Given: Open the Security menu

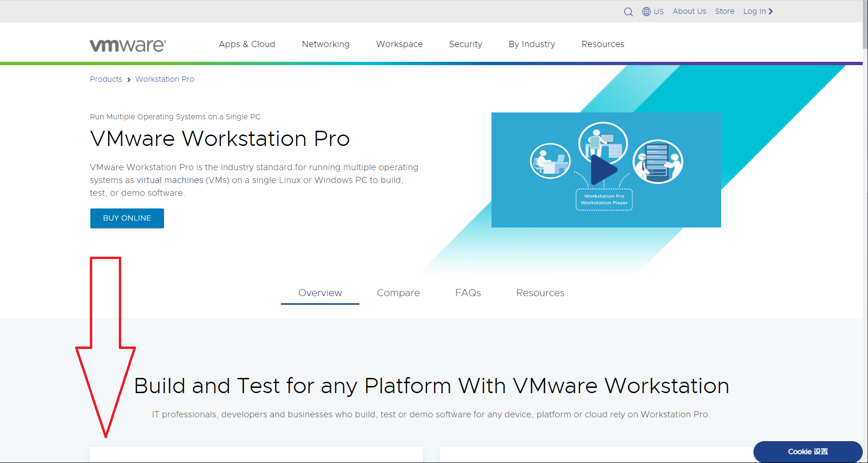Looking at the screenshot, I should coord(465,44).
